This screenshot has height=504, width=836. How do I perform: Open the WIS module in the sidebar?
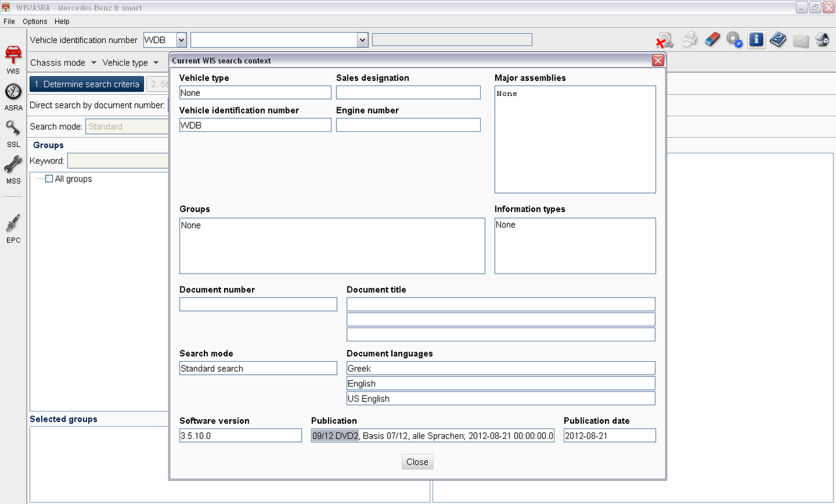13,59
